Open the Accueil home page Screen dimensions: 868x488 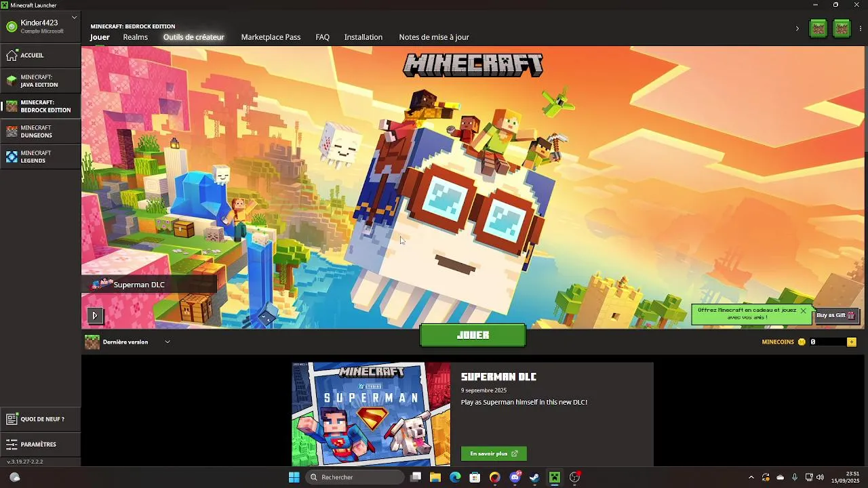pyautogui.click(x=40, y=56)
